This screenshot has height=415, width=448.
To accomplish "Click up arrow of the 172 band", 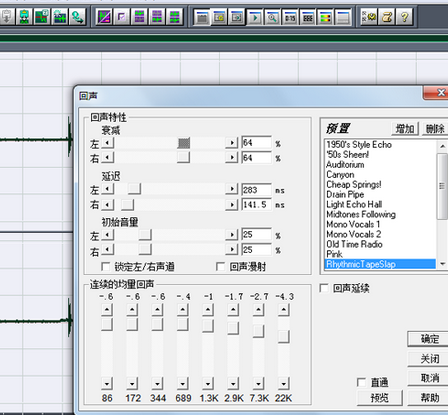I will (132, 310).
